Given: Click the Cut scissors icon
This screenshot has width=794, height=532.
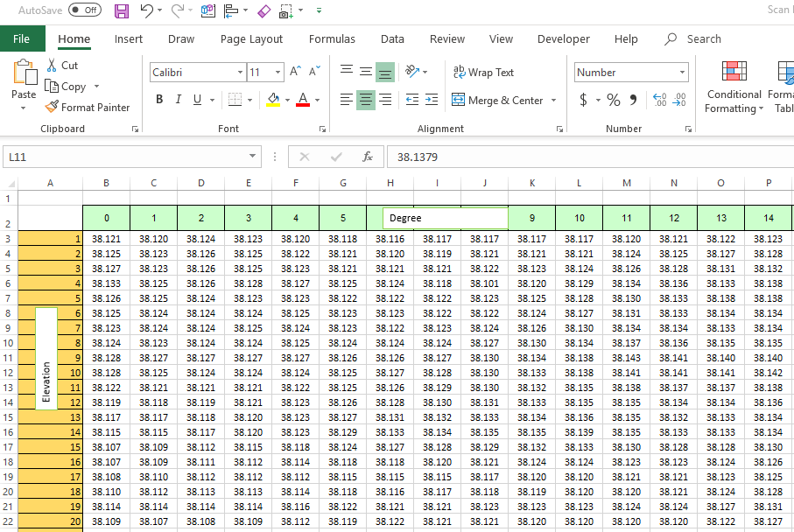Looking at the screenshot, I should tap(53, 66).
